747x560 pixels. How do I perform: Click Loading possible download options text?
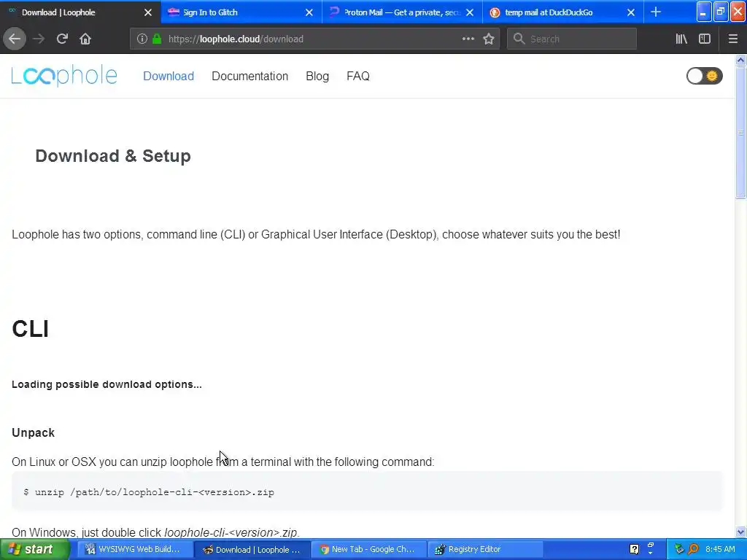click(x=107, y=384)
